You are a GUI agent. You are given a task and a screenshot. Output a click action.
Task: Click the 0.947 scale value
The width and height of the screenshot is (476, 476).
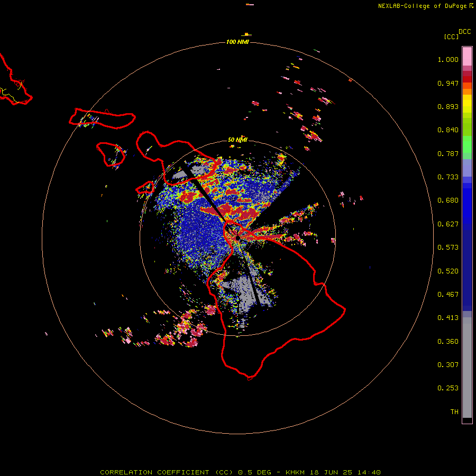[448, 83]
